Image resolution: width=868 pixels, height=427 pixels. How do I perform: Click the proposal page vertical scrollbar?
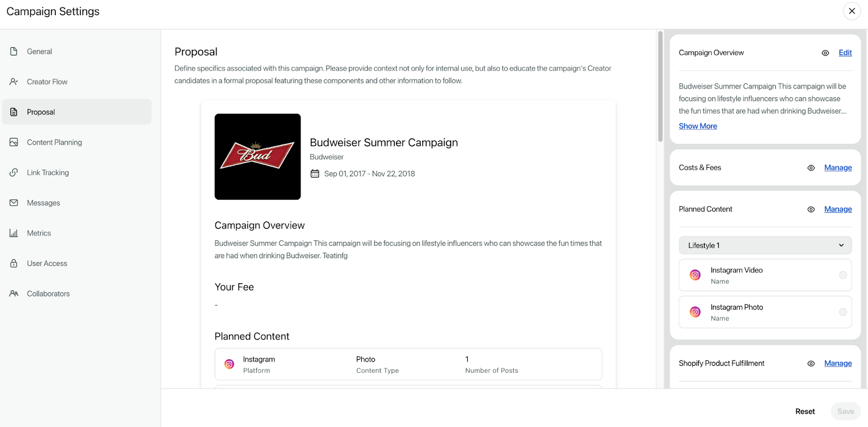coord(660,87)
